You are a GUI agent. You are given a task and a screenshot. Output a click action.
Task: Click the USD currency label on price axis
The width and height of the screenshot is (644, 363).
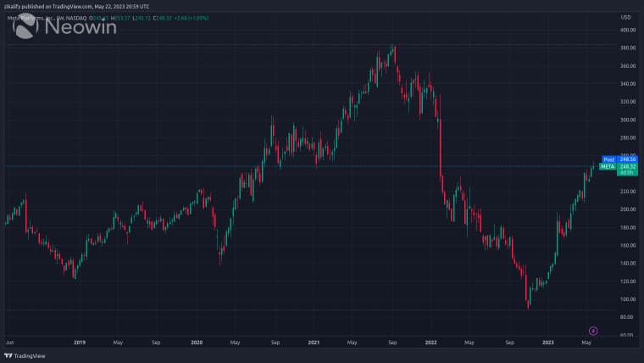(625, 17)
